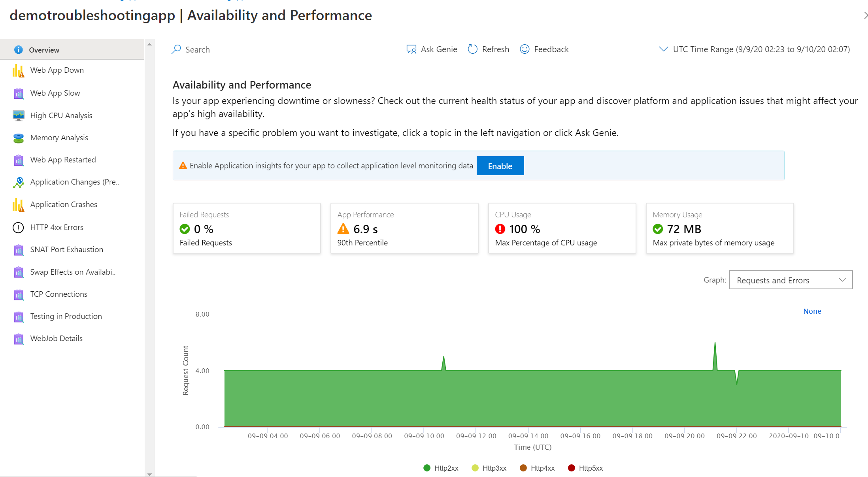Viewport: 868px width, 477px height.
Task: Collapse the sidebar using the scrollbar arrow
Action: point(150,44)
